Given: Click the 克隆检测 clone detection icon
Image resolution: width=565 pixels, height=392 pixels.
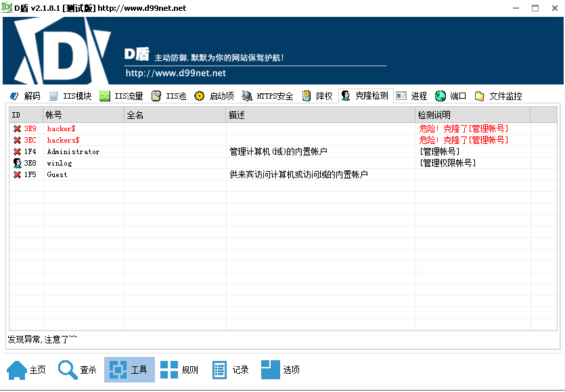Looking at the screenshot, I should (x=346, y=96).
